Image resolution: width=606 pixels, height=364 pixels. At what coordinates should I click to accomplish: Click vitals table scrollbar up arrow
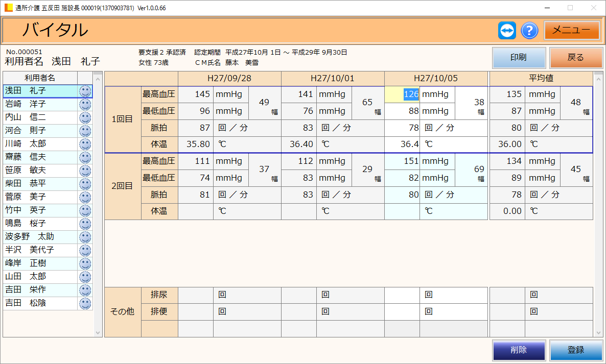point(598,79)
